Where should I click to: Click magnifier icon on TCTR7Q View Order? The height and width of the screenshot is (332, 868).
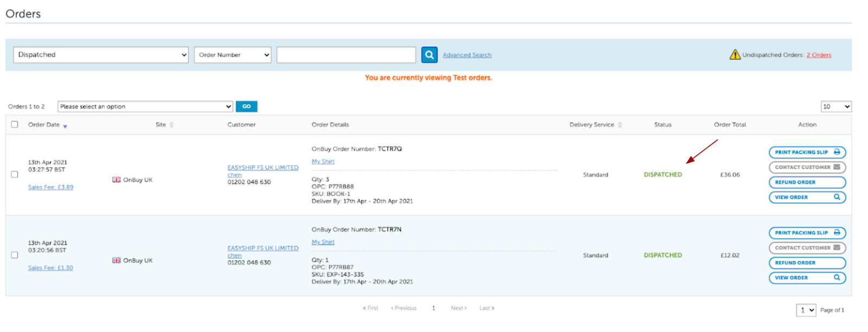(x=837, y=197)
